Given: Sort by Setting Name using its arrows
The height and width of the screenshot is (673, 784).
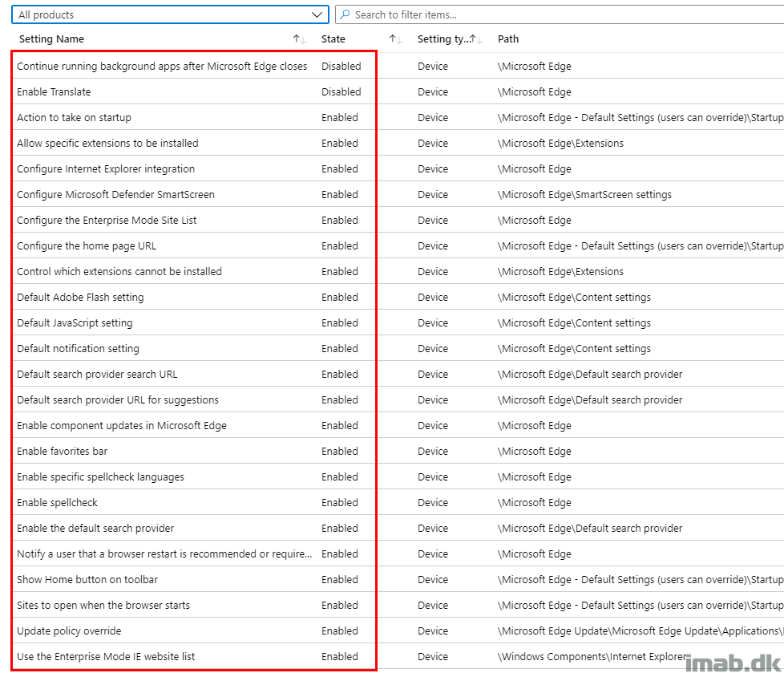Looking at the screenshot, I should [x=299, y=39].
